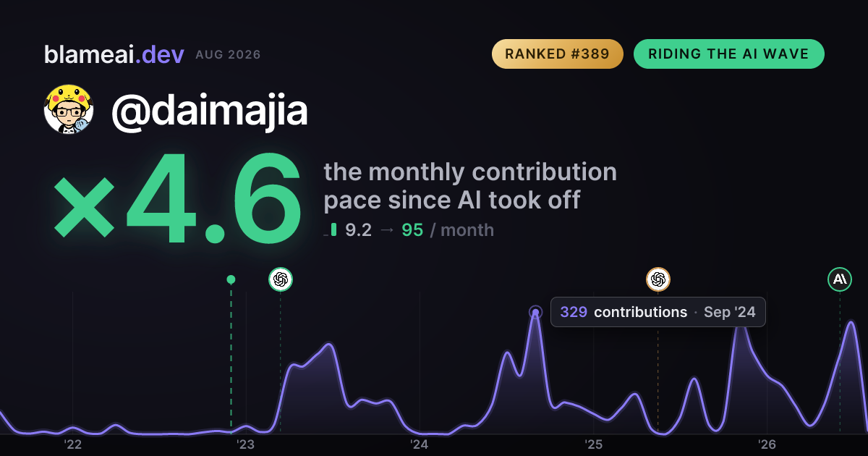This screenshot has width=868, height=456.
Task: Click the AUG 2026 date label
Action: point(228,55)
